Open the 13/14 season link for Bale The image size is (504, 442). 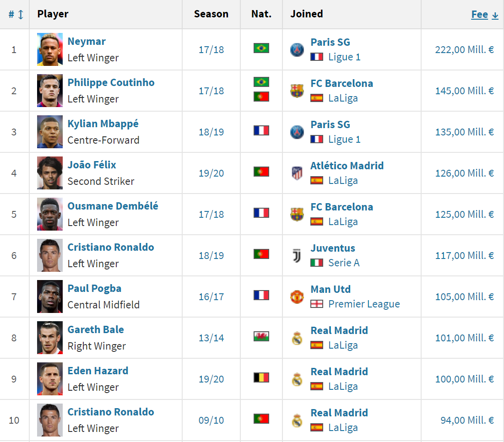coord(211,338)
